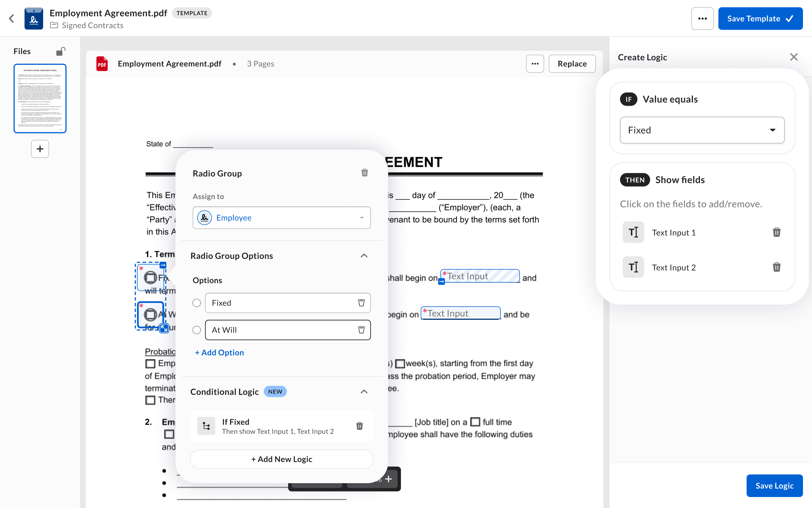812x508 pixels.
Task: Remove Text Input 1 from logic
Action: click(x=776, y=232)
